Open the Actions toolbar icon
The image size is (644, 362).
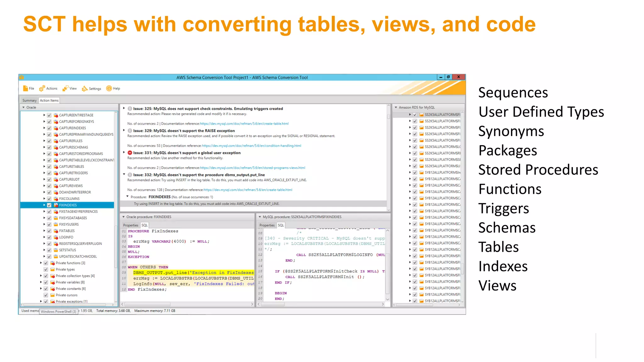coord(42,89)
